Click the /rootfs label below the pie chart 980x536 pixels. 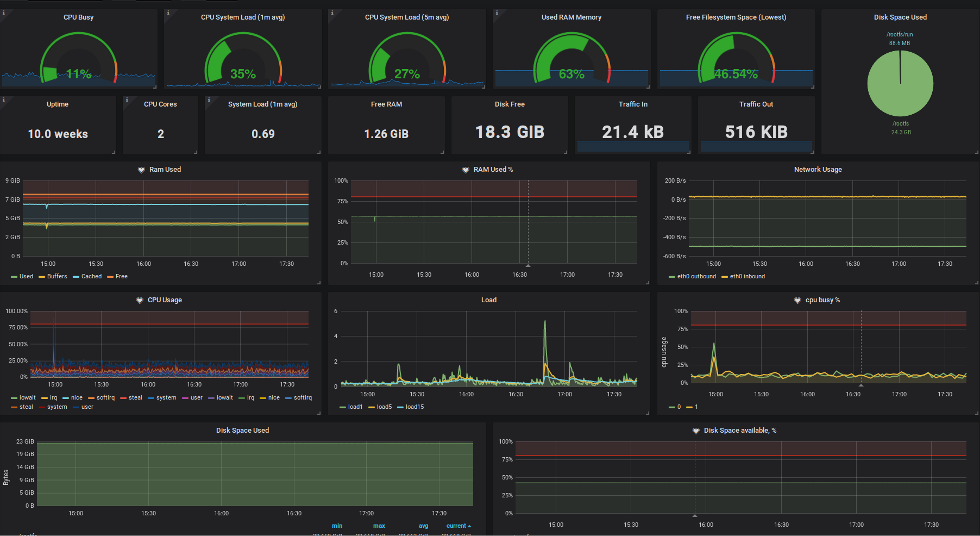point(900,123)
